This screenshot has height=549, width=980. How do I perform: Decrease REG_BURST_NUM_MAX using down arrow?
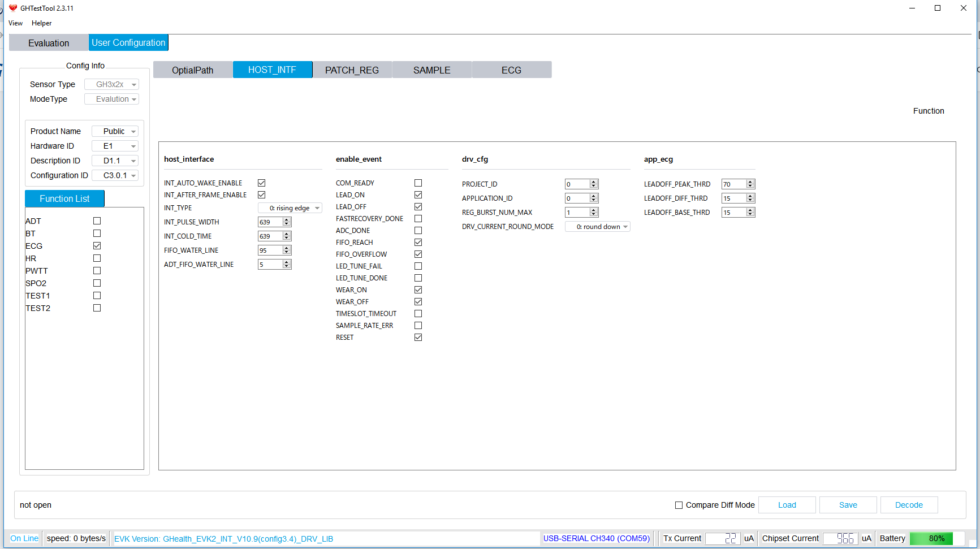(x=594, y=214)
